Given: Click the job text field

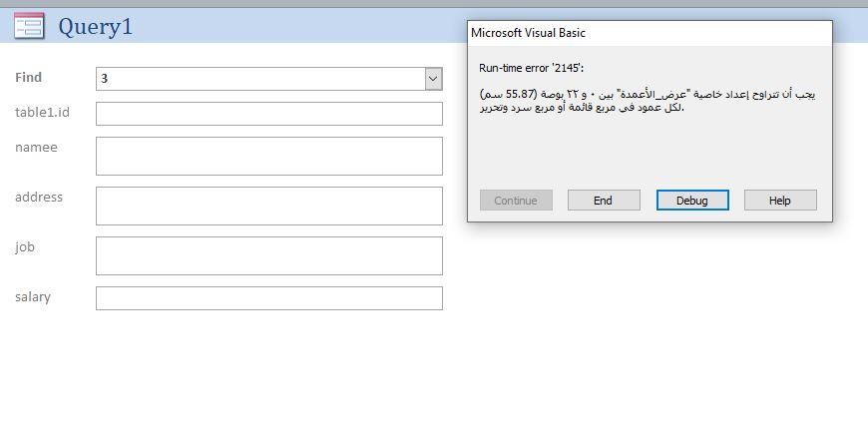Looking at the screenshot, I should tap(269, 255).
